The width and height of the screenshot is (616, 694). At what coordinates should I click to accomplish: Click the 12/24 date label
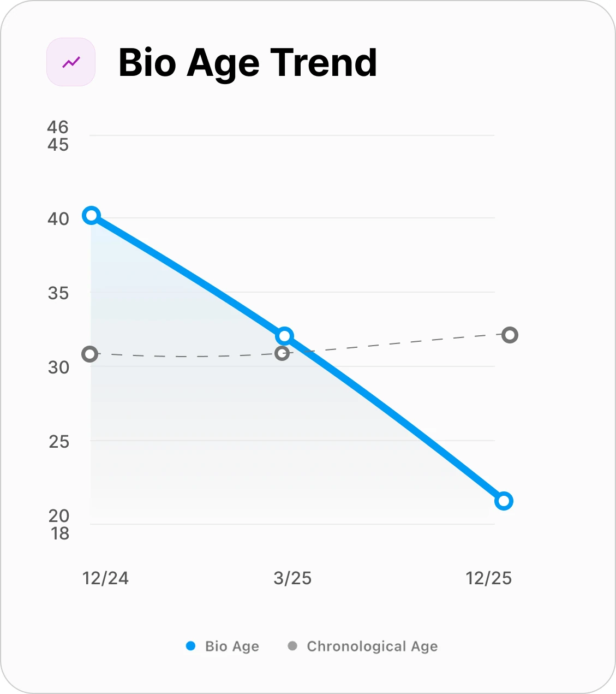(x=105, y=578)
